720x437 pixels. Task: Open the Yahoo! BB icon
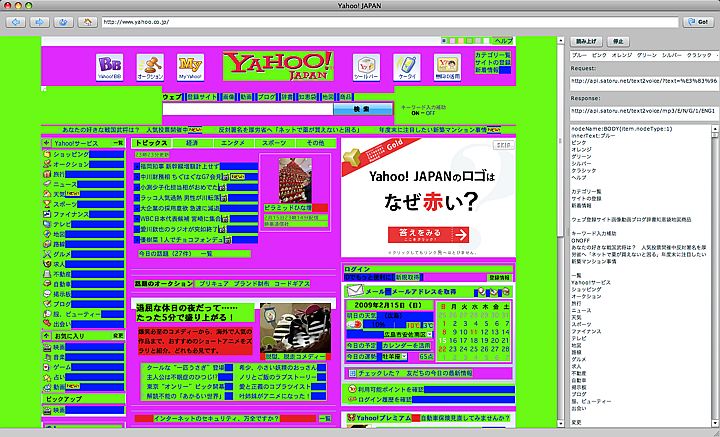(108, 66)
